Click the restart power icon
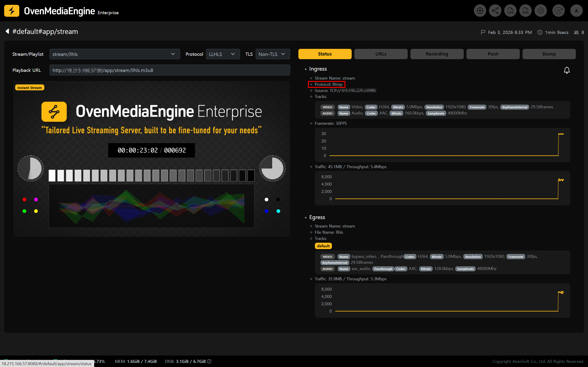 click(x=558, y=11)
